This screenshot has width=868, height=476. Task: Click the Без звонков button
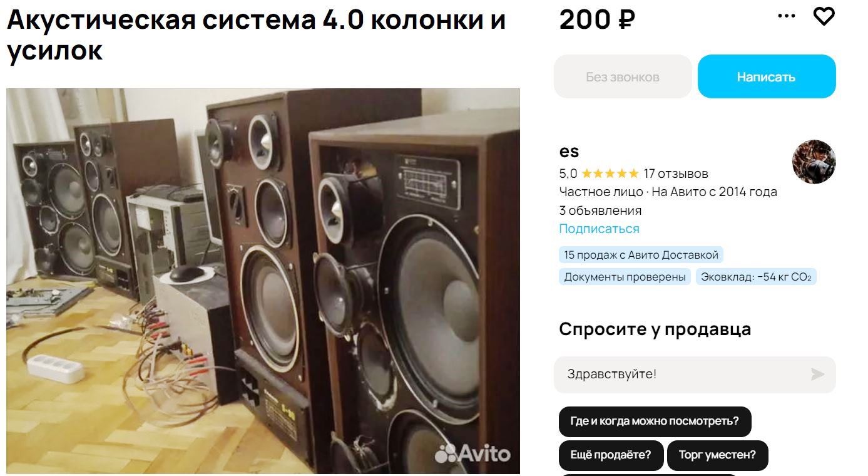click(623, 76)
